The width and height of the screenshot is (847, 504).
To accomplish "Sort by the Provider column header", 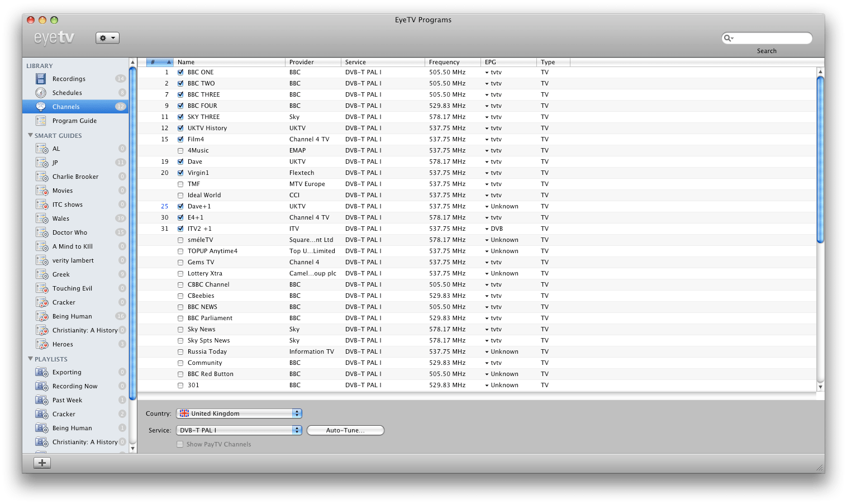I will click(313, 62).
